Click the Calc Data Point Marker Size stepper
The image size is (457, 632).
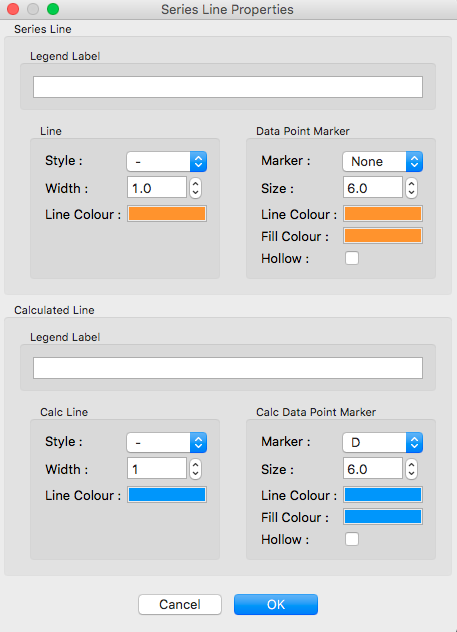411,469
